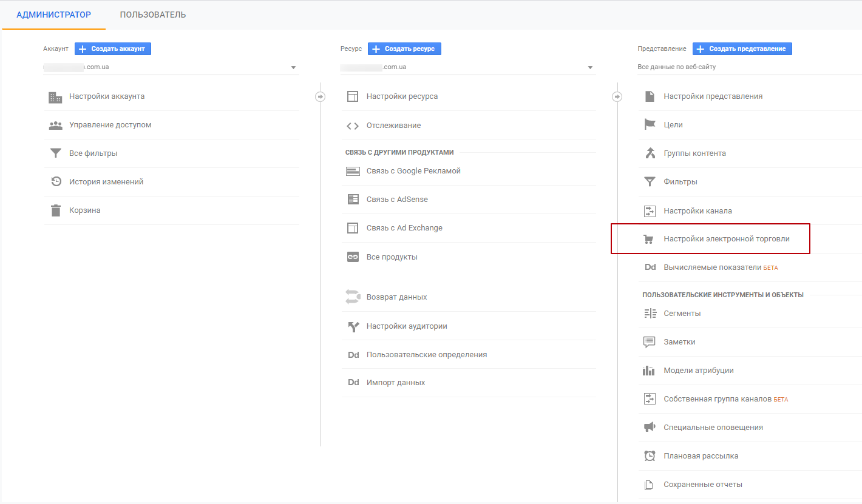Switch to the ПОЛЬЗОВАТЕЛЬ tab

pos(153,15)
